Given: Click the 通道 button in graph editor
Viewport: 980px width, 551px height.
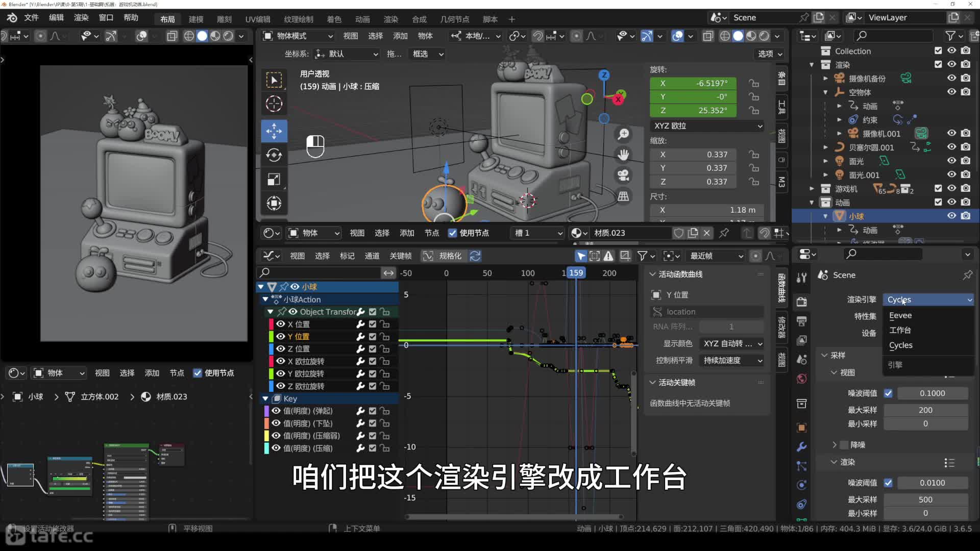Looking at the screenshot, I should [x=372, y=256].
